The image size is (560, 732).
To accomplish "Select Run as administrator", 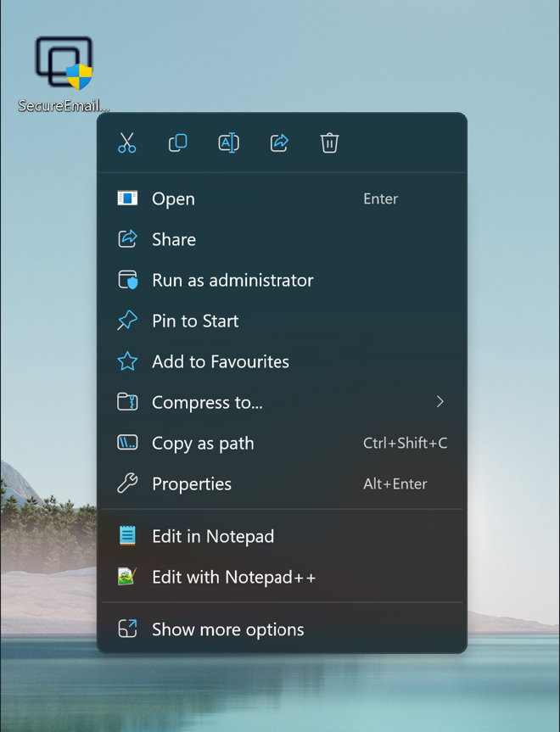I will pos(282,280).
